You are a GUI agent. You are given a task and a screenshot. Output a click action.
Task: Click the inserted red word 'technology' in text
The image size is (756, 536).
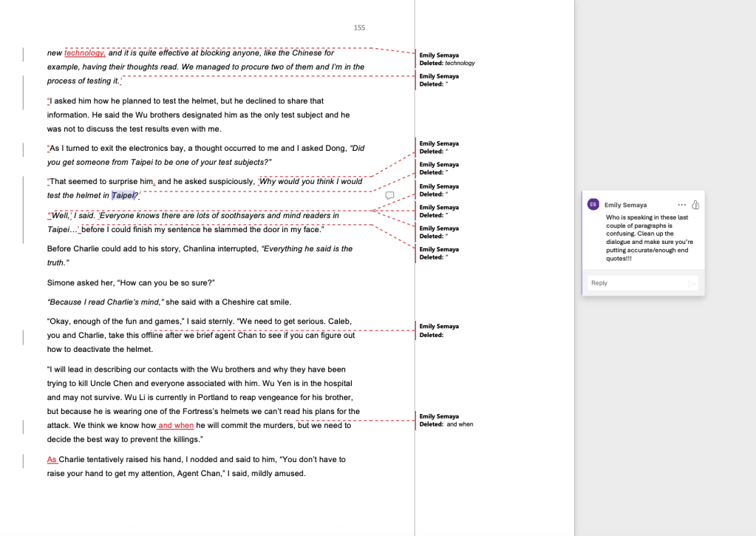(84, 53)
